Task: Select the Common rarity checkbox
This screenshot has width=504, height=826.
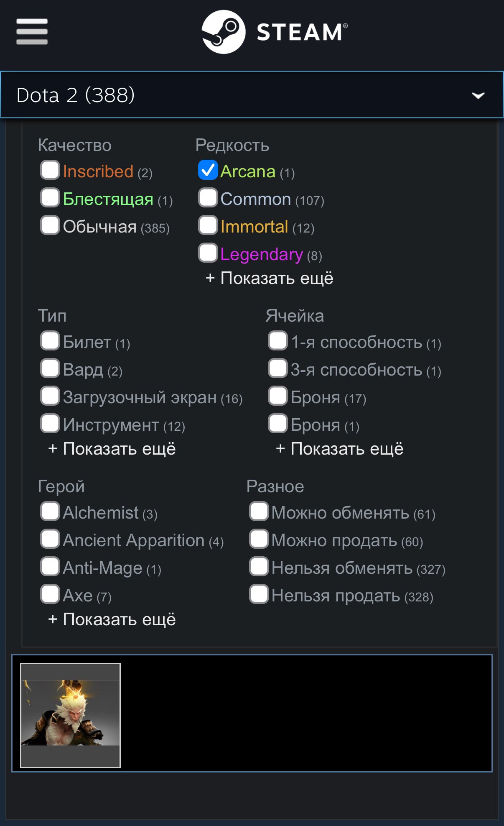Action: (208, 198)
